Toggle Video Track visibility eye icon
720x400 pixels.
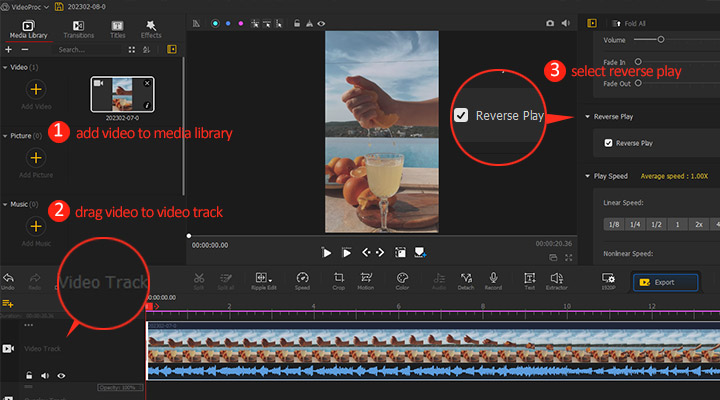(x=61, y=376)
